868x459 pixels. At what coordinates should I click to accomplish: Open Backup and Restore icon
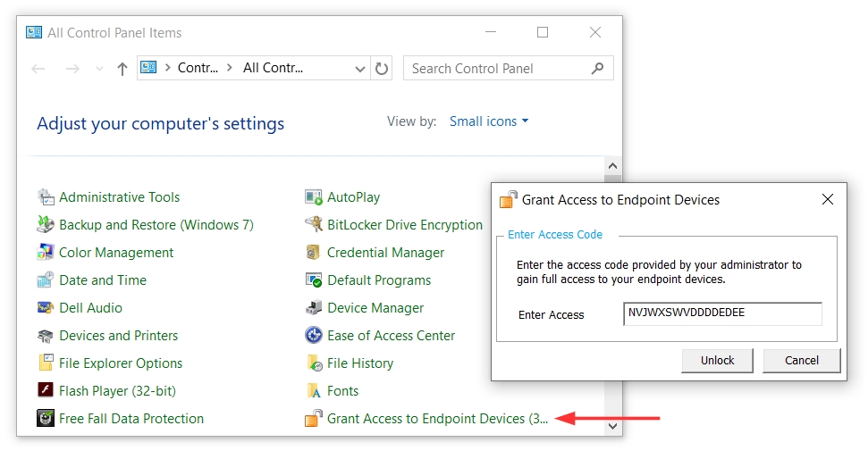pos(46,225)
